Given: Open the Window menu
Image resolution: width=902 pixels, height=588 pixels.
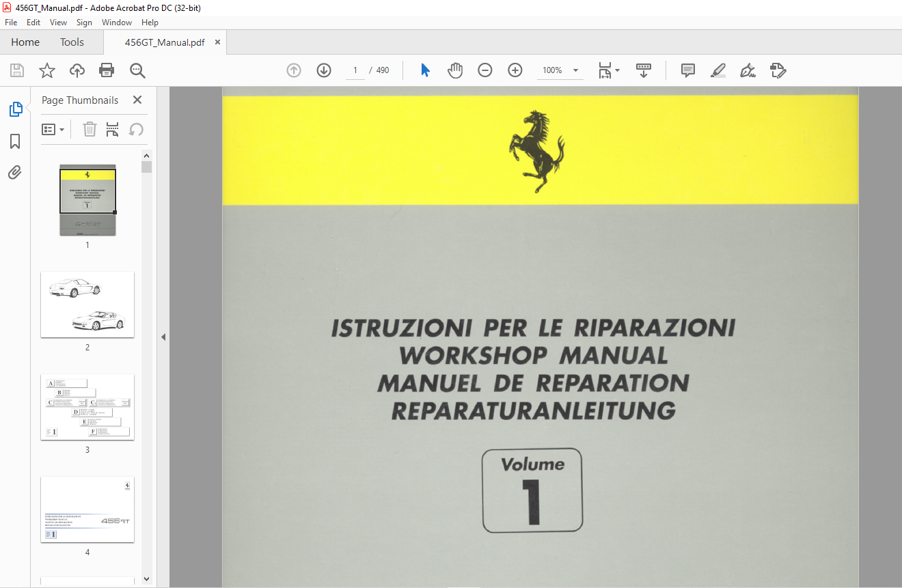Looking at the screenshot, I should [117, 23].
